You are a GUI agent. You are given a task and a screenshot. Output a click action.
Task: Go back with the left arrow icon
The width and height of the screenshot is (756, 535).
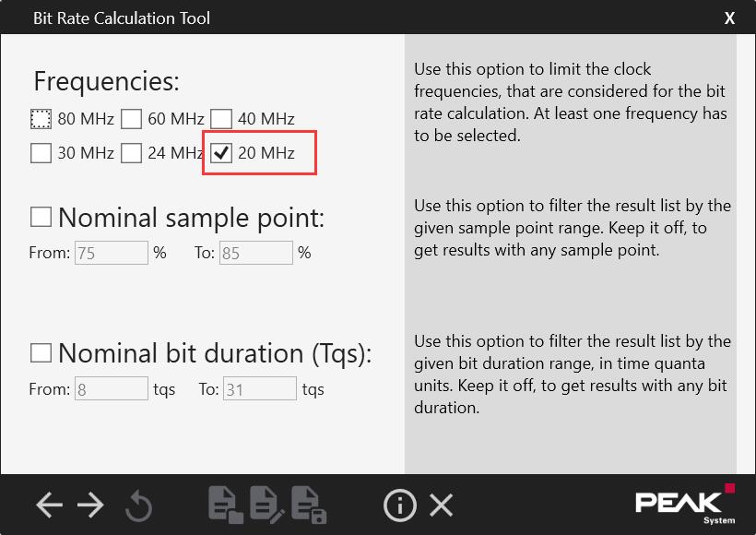49,505
